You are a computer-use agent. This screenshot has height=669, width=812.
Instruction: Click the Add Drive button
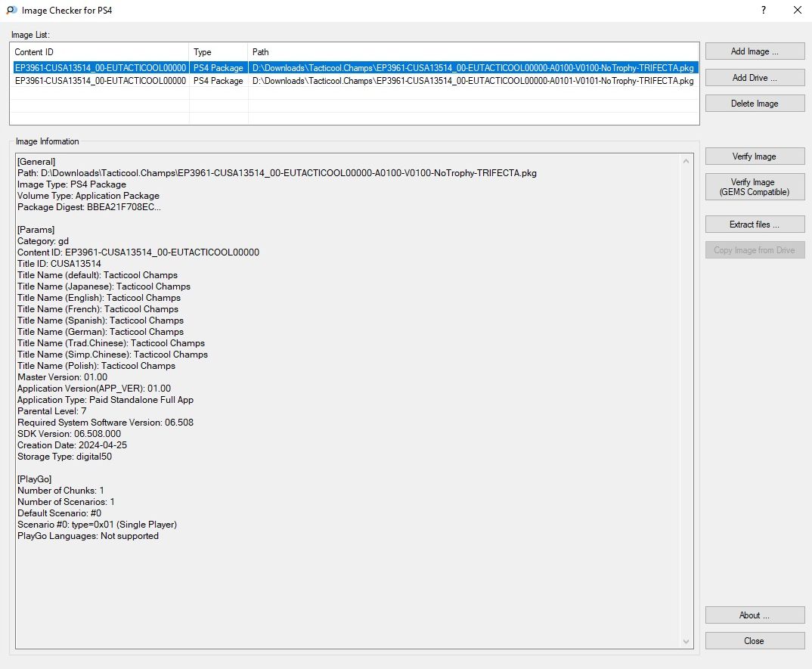click(755, 78)
